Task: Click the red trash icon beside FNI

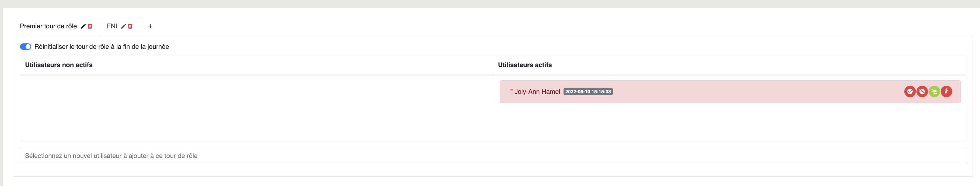Action: pos(130,26)
